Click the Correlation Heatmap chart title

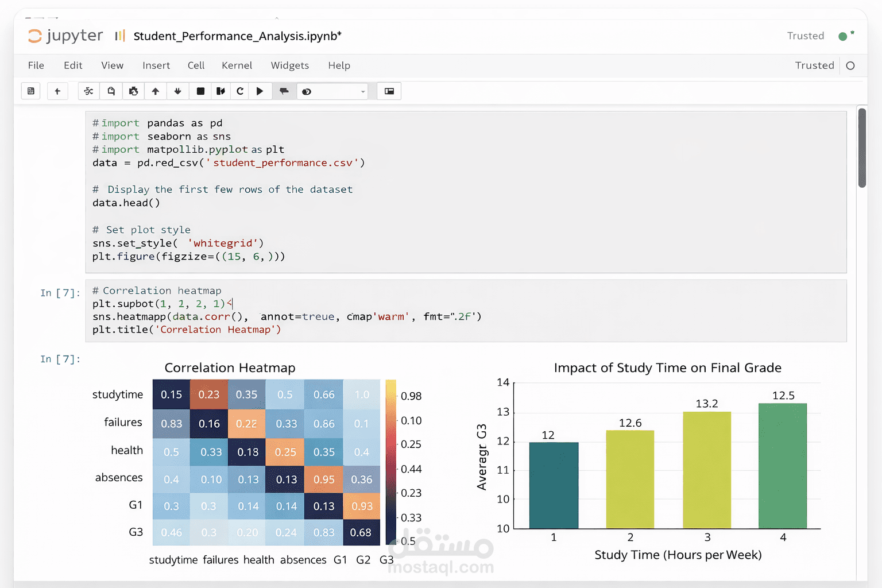[230, 367]
